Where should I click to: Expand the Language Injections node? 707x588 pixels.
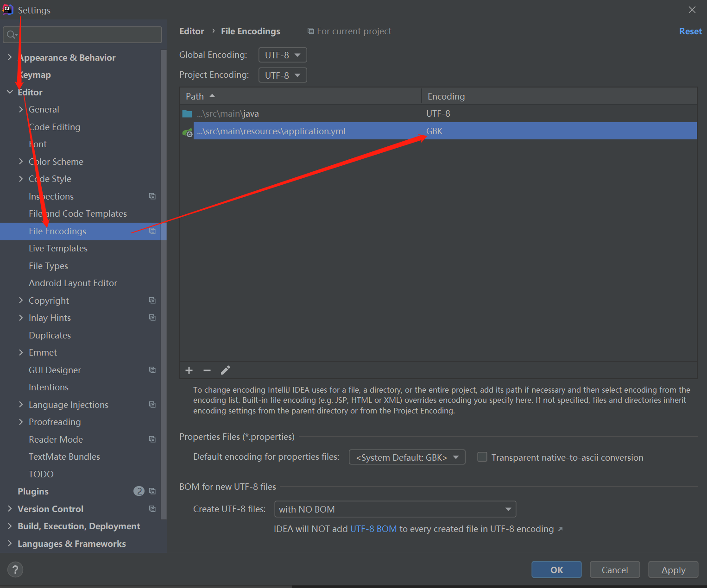click(x=21, y=405)
